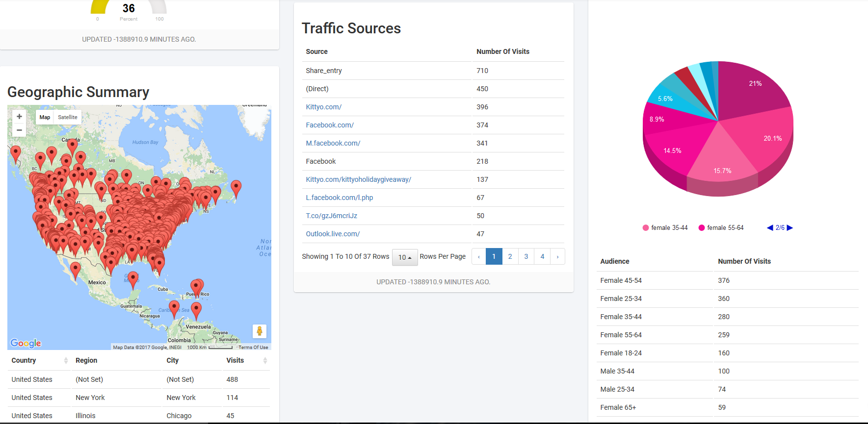Click the Google logo on the map
The width and height of the screenshot is (868, 424).
click(x=26, y=343)
